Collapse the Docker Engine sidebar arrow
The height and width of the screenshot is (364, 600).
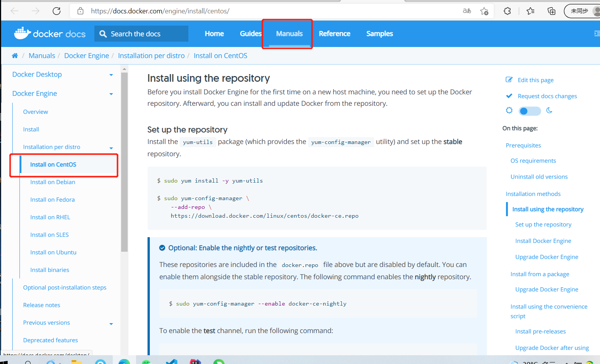(111, 94)
